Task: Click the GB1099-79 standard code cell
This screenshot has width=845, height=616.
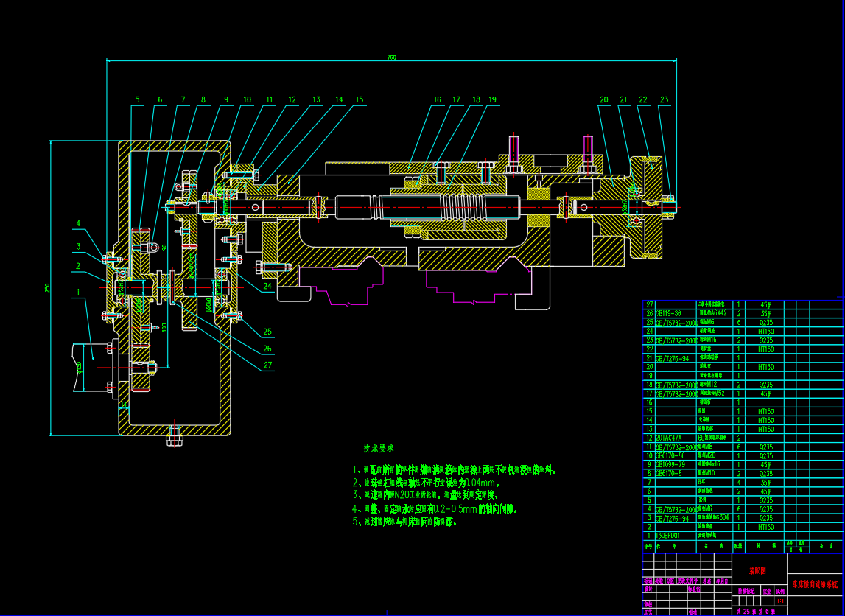Action: [x=669, y=465]
